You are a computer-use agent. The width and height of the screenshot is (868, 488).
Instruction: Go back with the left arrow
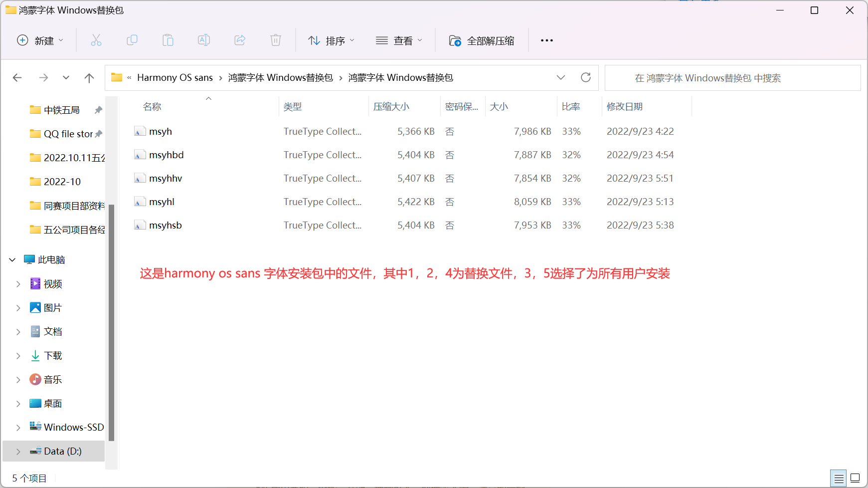coord(17,78)
